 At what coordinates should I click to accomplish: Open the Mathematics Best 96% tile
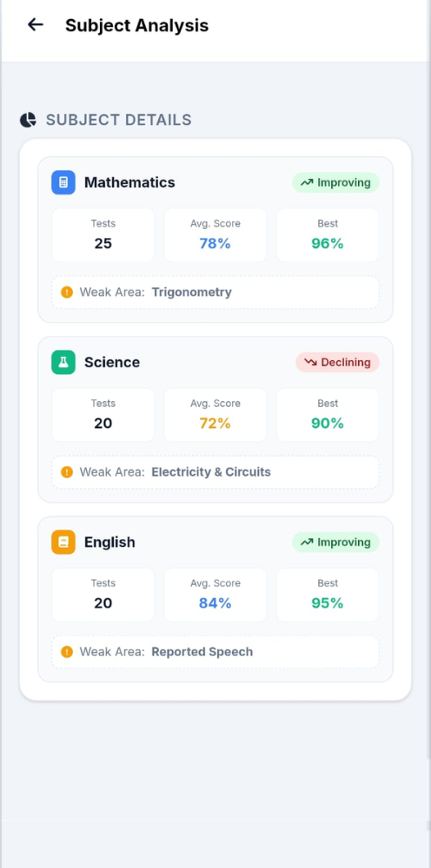point(328,234)
